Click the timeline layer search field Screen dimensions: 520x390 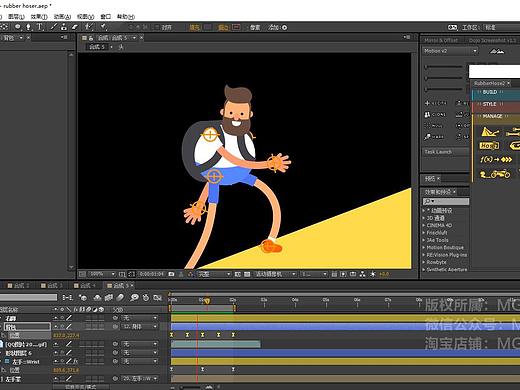(29, 297)
